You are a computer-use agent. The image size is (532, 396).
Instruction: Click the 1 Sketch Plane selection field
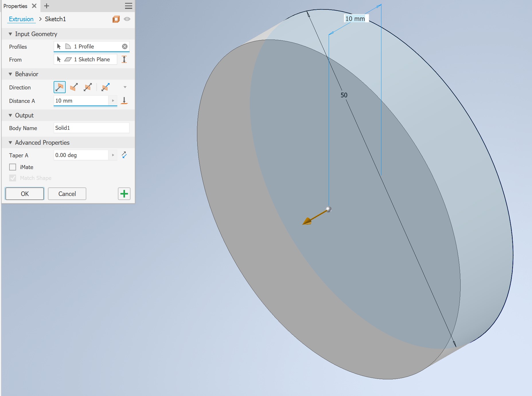point(85,59)
